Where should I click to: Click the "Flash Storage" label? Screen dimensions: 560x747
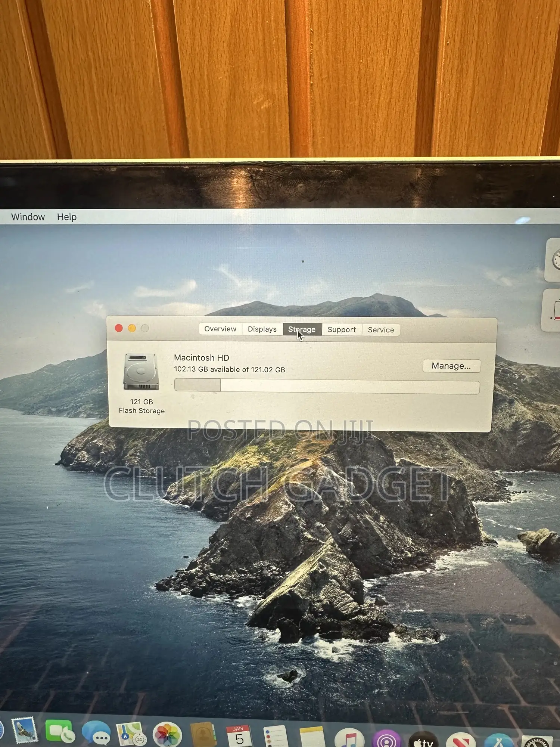click(142, 410)
